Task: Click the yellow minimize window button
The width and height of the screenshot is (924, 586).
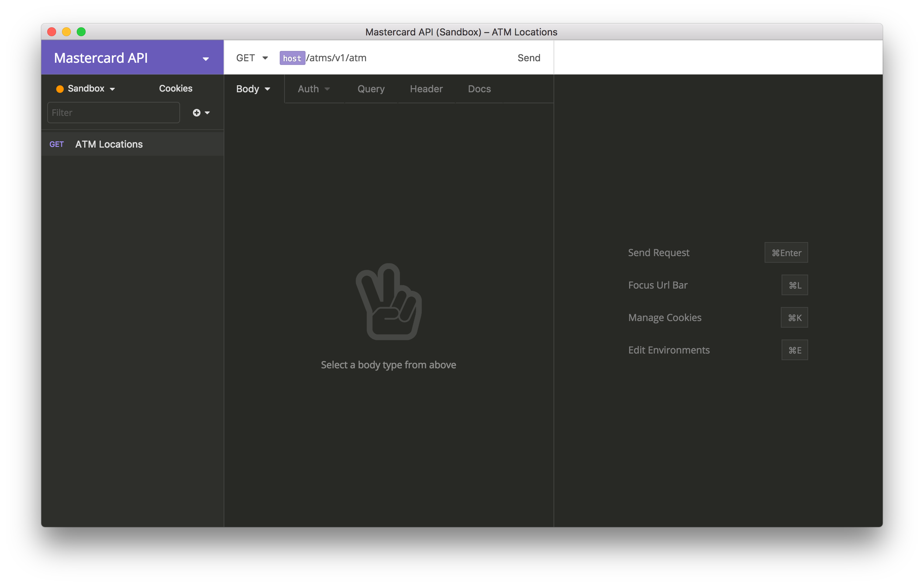Action: (x=66, y=32)
